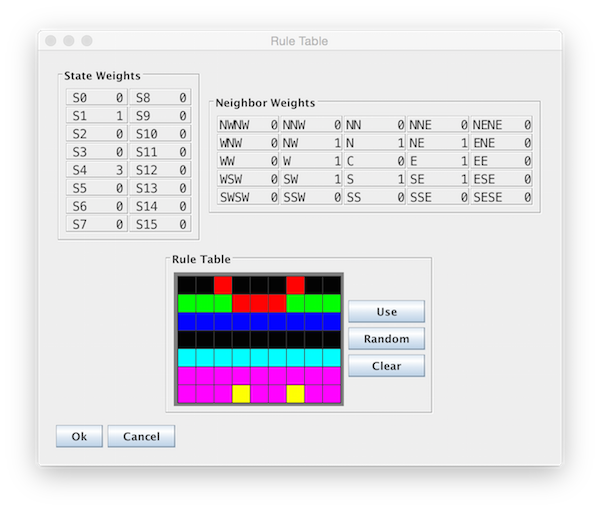Select the S7 weight field
The height and width of the screenshot is (511, 600).
[x=97, y=224]
